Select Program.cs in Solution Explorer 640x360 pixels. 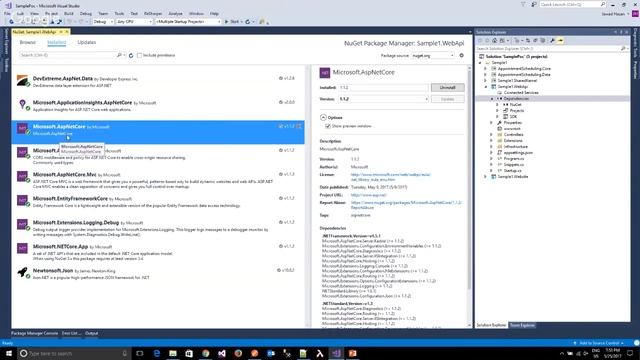coord(513,159)
